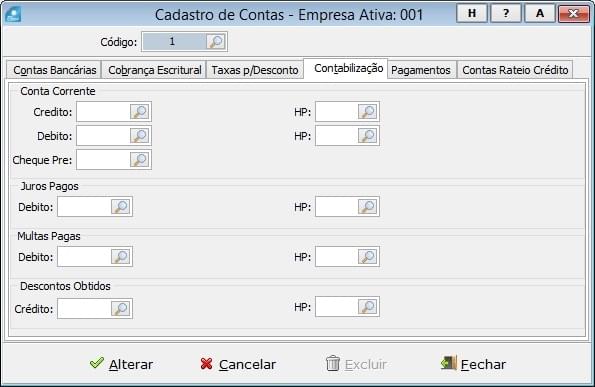595x387 pixels.
Task: Click the H button in title bar
Action: [x=472, y=13]
